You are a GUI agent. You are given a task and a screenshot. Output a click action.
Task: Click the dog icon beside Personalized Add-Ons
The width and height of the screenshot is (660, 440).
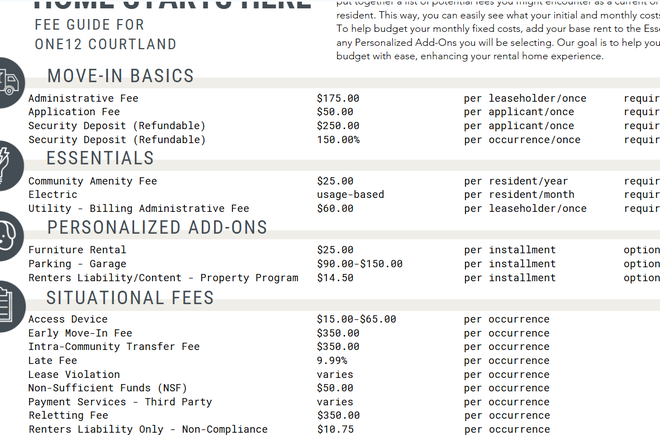click(11, 236)
